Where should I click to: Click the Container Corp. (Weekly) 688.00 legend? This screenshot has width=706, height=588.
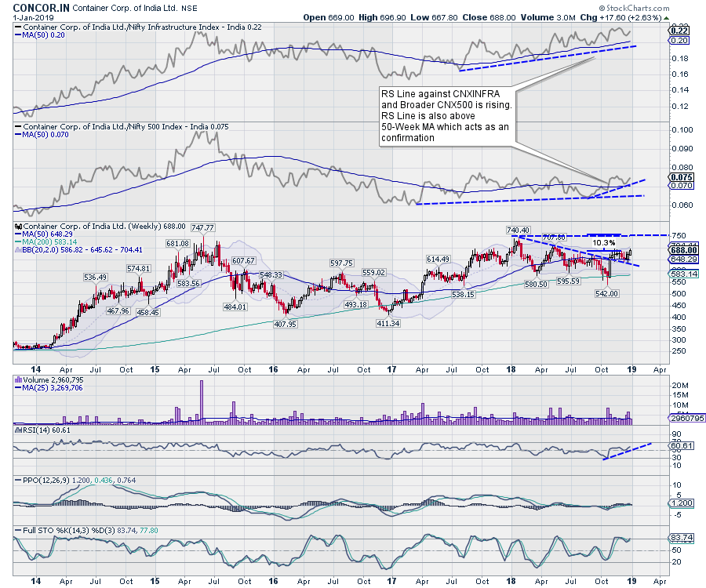click(100, 227)
